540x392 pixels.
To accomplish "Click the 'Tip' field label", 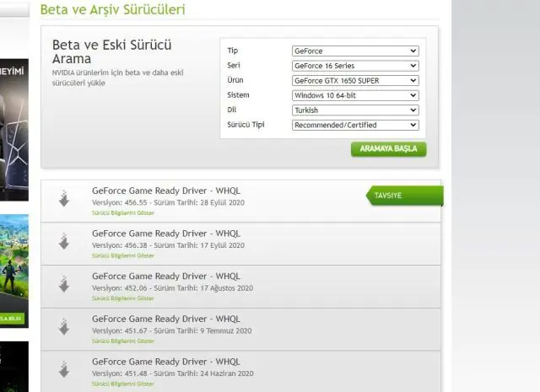I will pyautogui.click(x=233, y=51).
